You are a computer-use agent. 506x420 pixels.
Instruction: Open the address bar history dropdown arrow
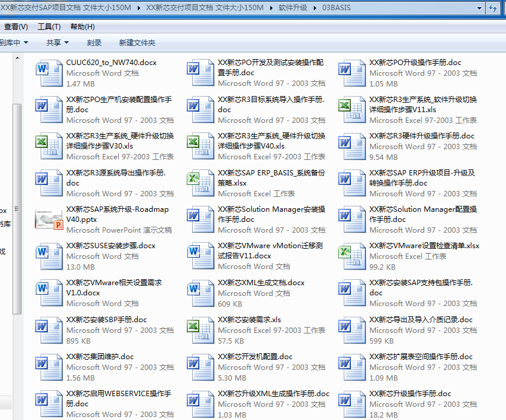479,8
